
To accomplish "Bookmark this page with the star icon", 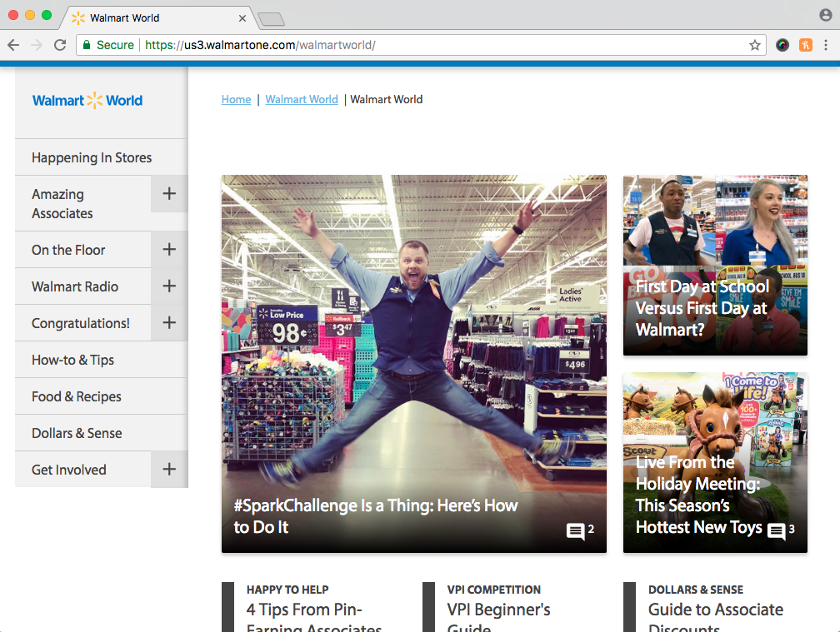I will pyautogui.click(x=754, y=46).
